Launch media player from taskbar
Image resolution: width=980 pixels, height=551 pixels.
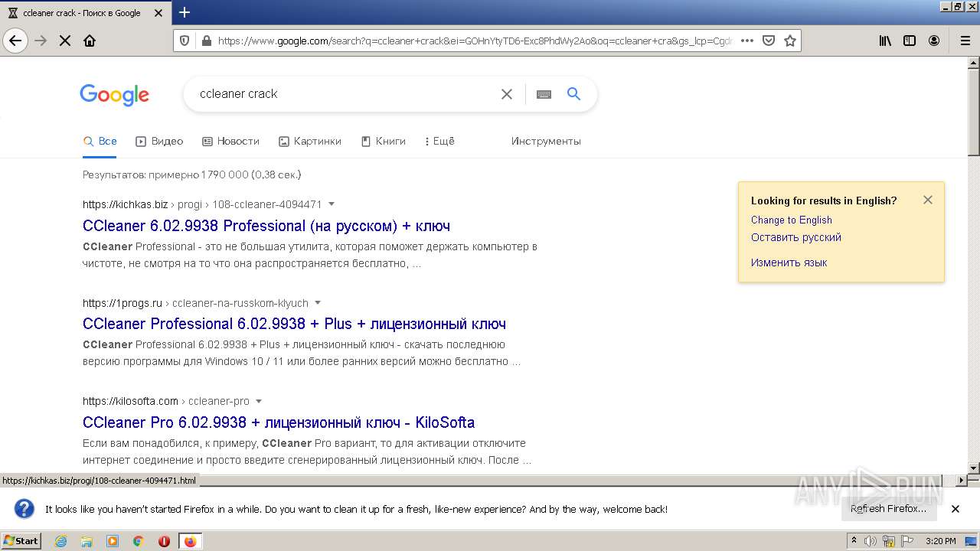click(x=113, y=541)
